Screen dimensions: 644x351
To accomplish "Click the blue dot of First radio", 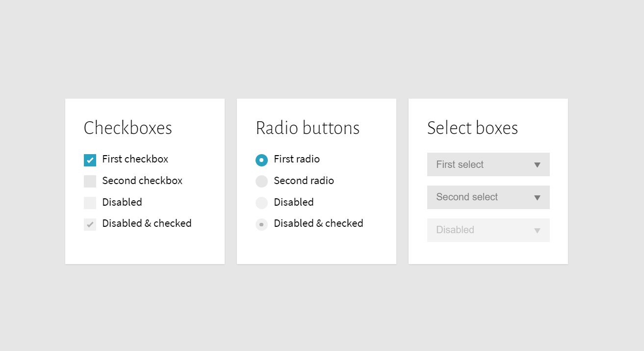I will [x=261, y=160].
